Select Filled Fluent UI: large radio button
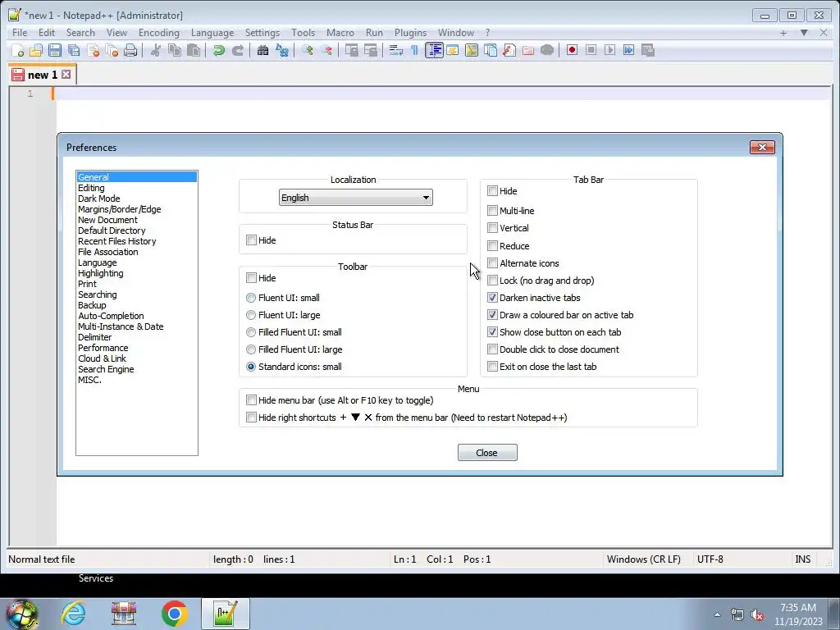Viewport: 840px width, 630px height. click(x=251, y=349)
